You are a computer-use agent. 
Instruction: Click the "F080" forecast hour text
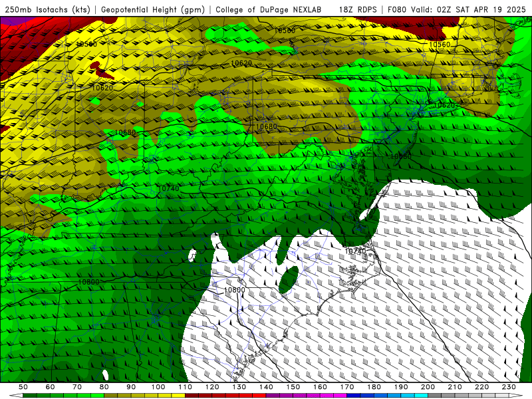click(x=398, y=10)
